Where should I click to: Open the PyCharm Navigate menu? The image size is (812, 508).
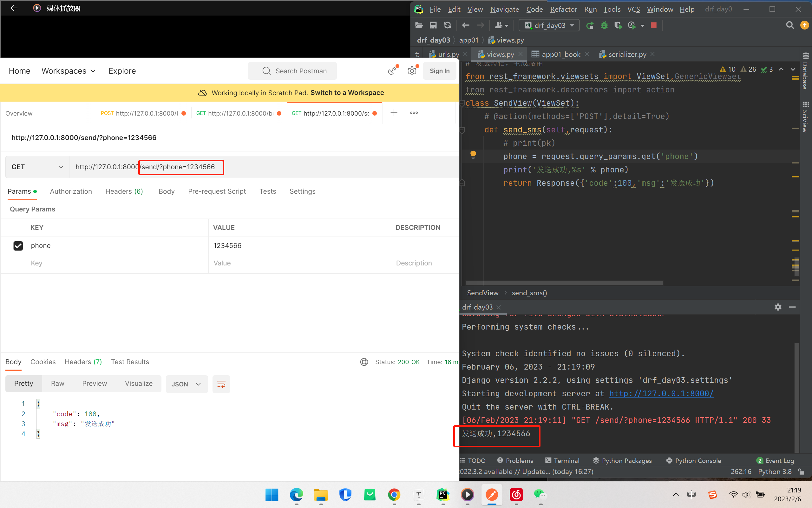pos(505,9)
